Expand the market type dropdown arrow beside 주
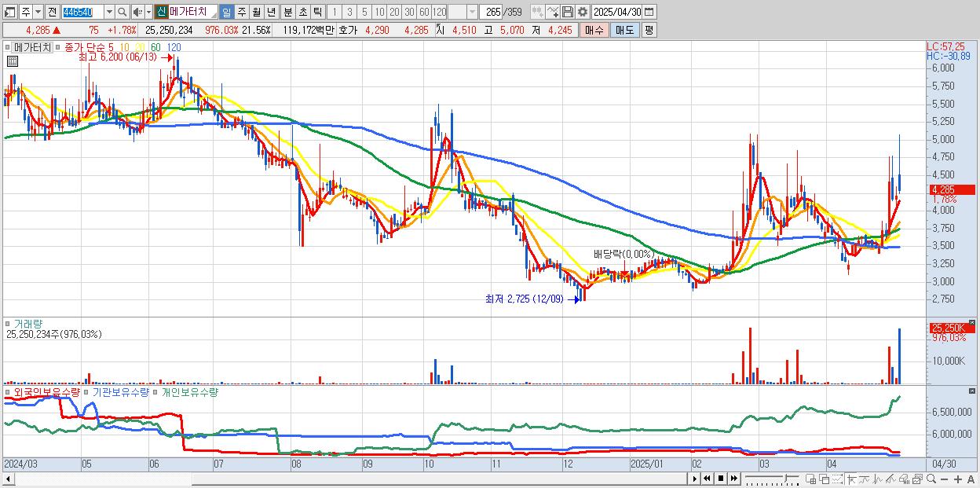The height and width of the screenshot is (488, 980). pyautogui.click(x=38, y=12)
